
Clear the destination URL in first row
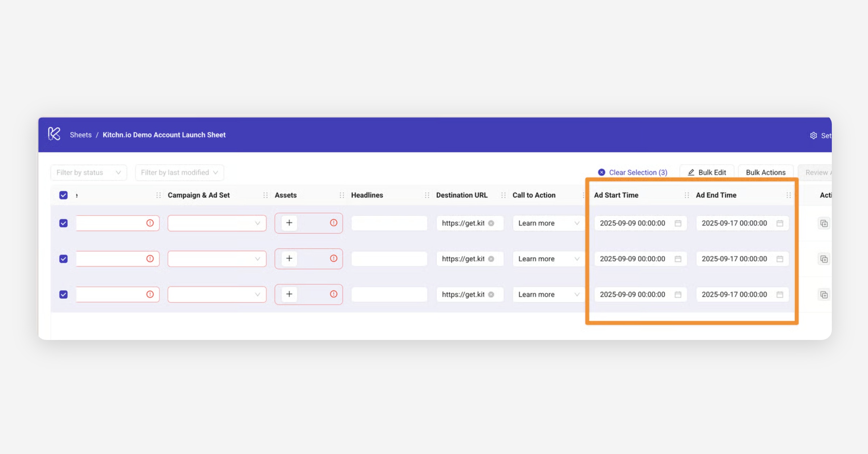[x=491, y=223]
